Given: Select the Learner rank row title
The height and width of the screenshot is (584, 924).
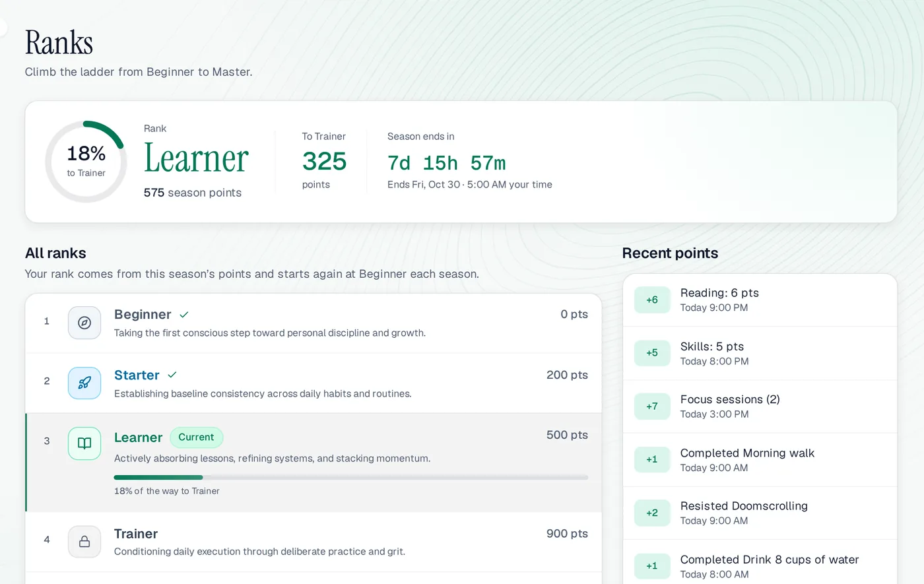Looking at the screenshot, I should coord(138,438).
